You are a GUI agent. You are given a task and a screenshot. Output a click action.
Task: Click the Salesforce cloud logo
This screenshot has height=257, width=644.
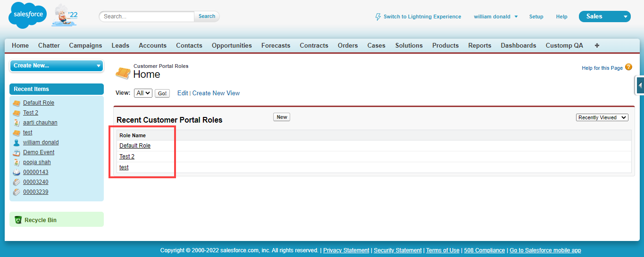27,15
